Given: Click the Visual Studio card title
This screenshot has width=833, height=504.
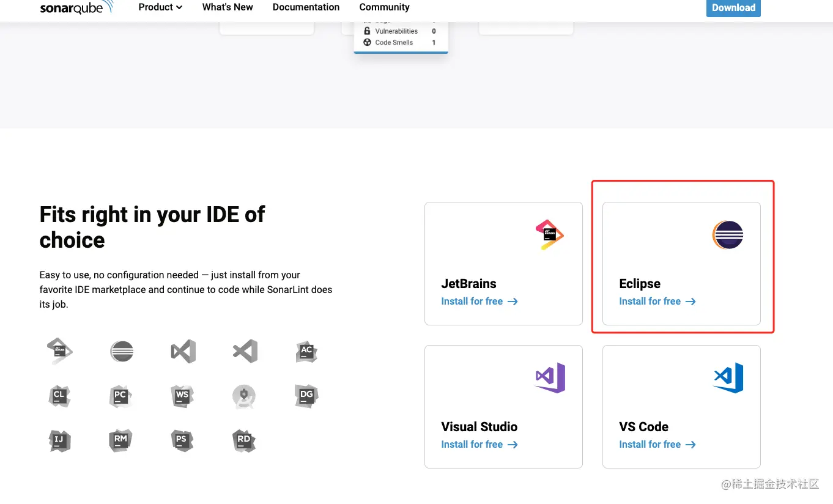Looking at the screenshot, I should [x=479, y=427].
